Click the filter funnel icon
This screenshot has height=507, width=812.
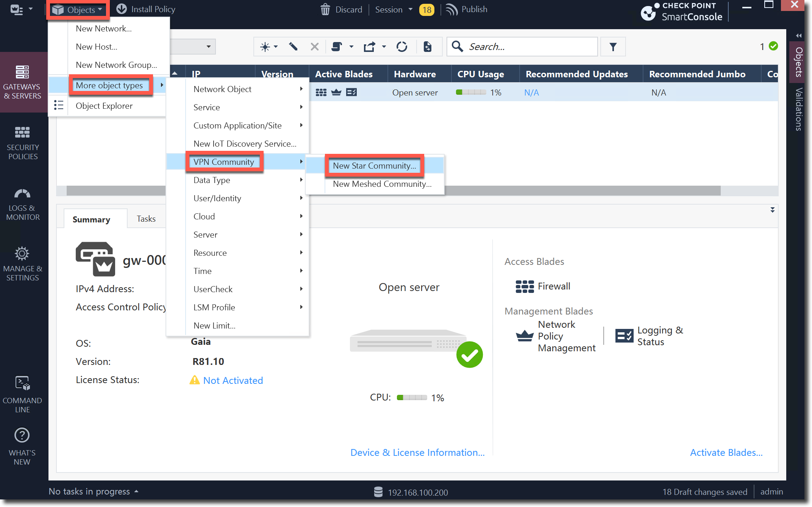[x=613, y=47]
